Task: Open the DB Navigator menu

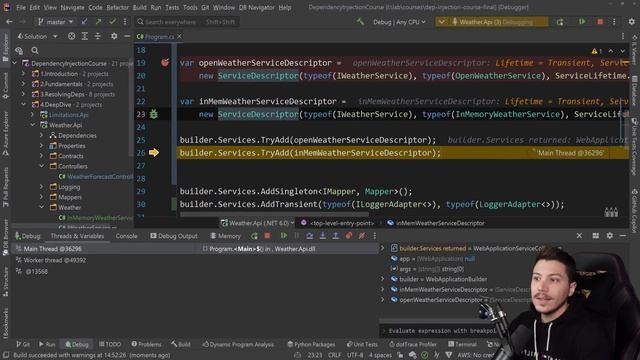Action: point(256,7)
